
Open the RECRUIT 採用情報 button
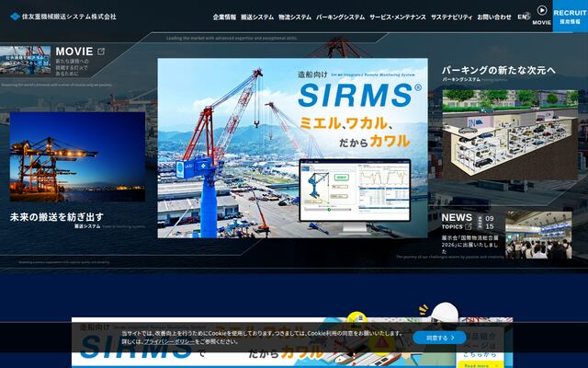[570, 17]
